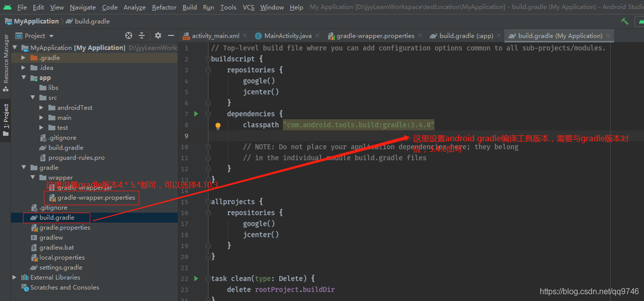The width and height of the screenshot is (644, 301).
Task: Open the File menu
Action: [22, 7]
